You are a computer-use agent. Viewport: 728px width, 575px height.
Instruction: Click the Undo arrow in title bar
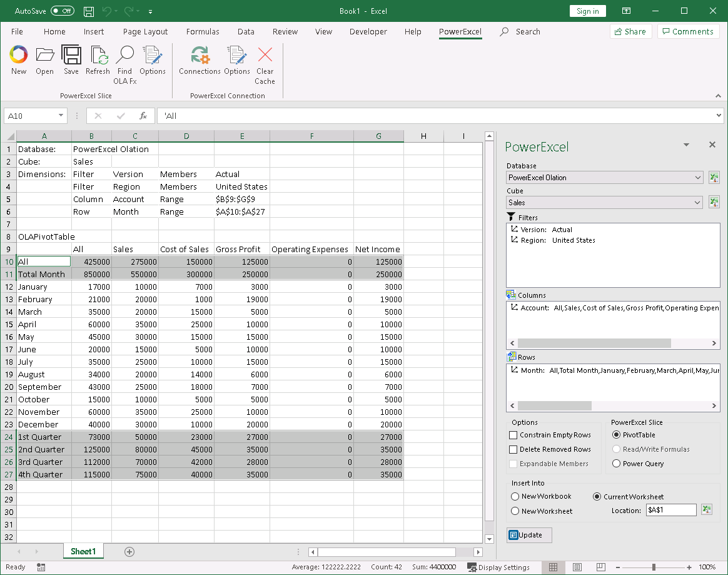pyautogui.click(x=107, y=11)
